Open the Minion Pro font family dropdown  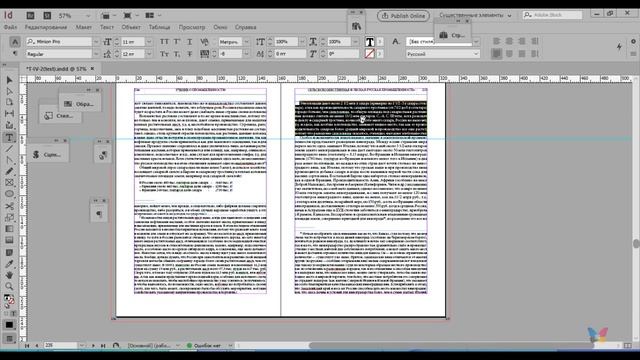click(96, 42)
